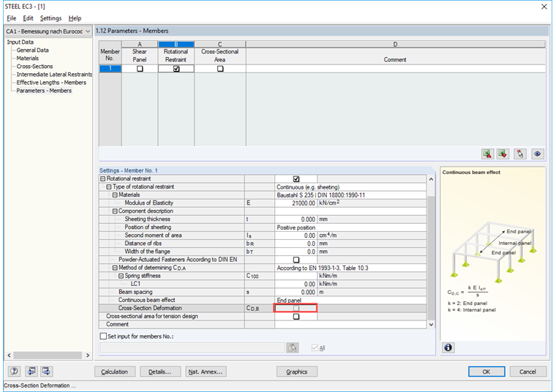Click the Nat. Annex... button
Viewport: 556px width, 392px height.
point(206,372)
